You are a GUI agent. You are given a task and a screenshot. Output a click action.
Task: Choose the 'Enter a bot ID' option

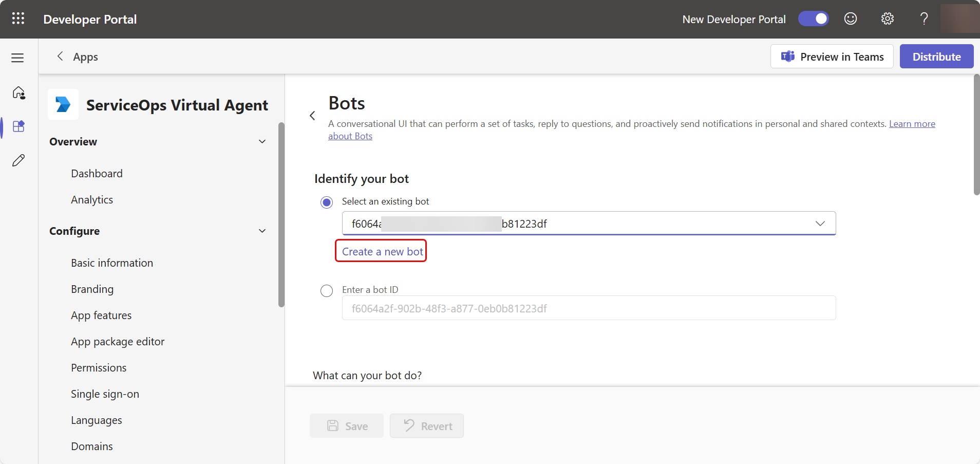(327, 291)
